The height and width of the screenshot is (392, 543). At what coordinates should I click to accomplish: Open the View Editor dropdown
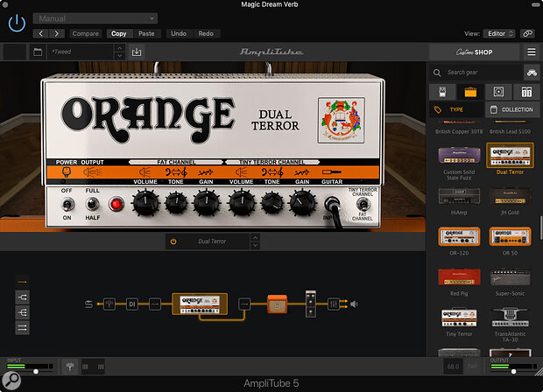pyautogui.click(x=499, y=33)
